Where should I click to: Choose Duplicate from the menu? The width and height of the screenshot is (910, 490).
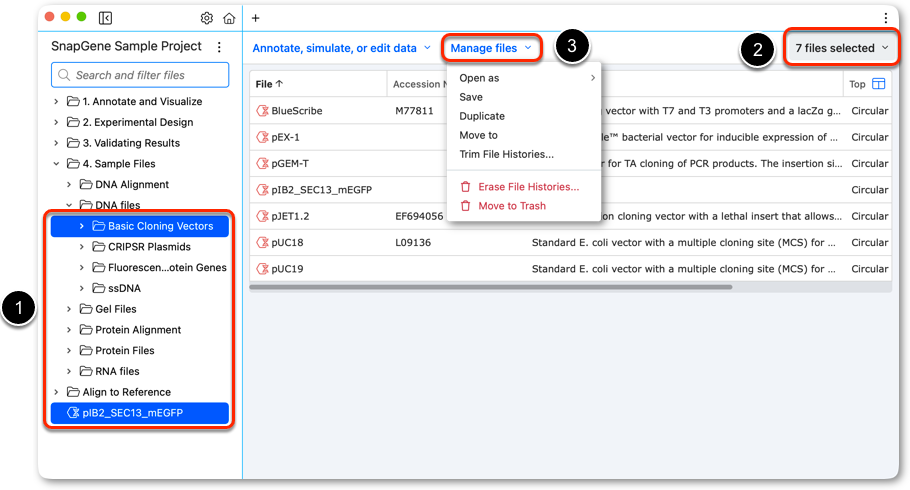482,116
